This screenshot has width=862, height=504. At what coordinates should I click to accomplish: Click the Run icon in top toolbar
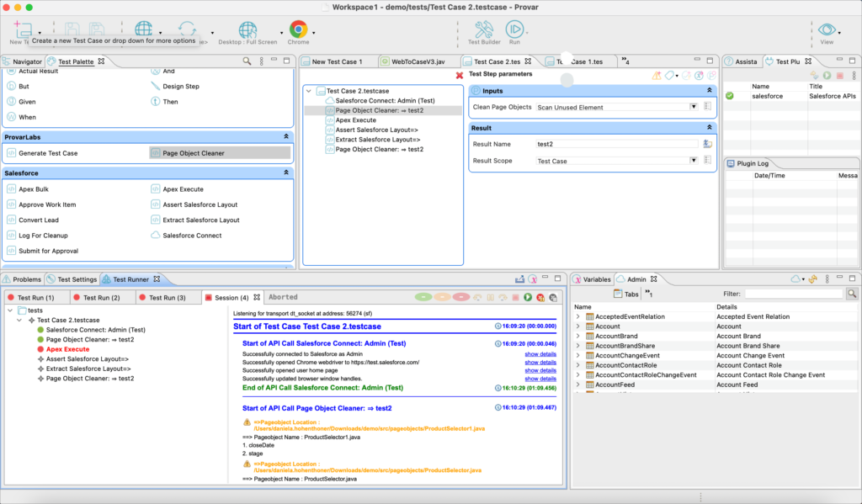(513, 29)
